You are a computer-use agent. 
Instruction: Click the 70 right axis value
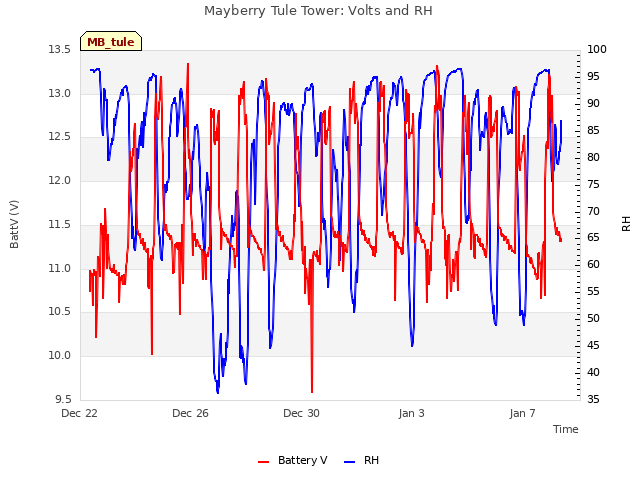point(593,211)
